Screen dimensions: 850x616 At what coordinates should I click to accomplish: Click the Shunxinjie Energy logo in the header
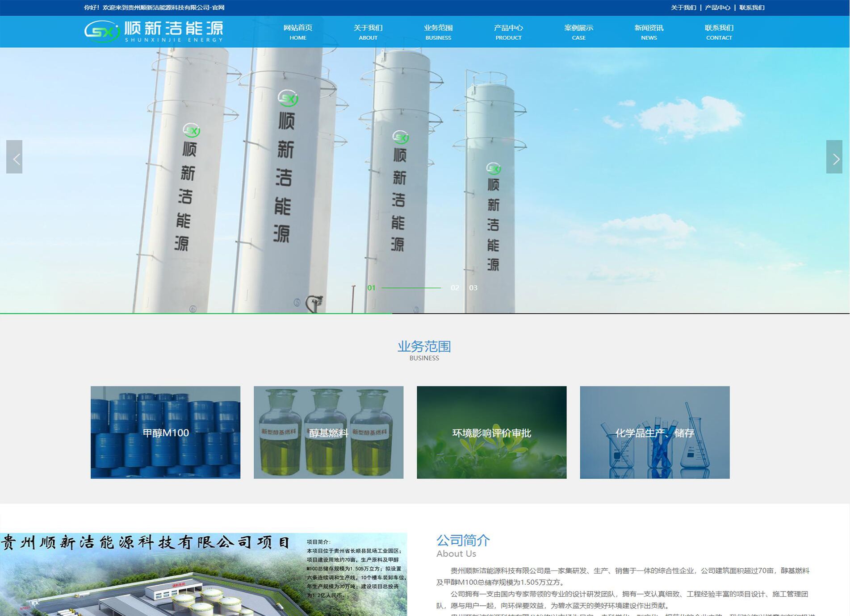tap(154, 31)
